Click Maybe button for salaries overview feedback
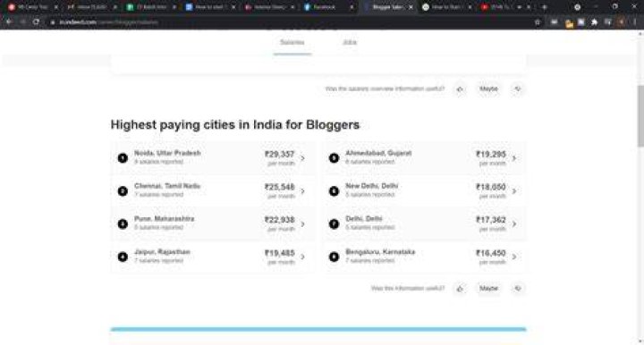The width and height of the screenshot is (644, 345). (488, 89)
